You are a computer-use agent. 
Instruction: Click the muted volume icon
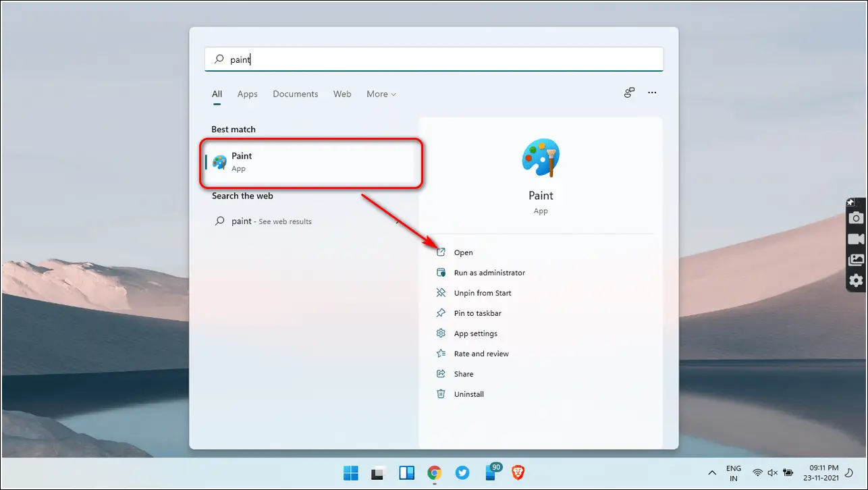point(773,473)
